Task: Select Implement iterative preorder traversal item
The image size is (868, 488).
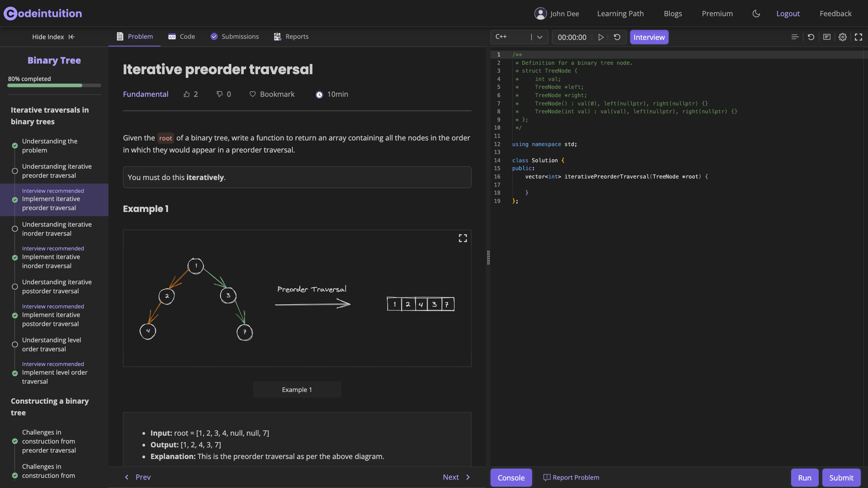Action: [x=54, y=200]
